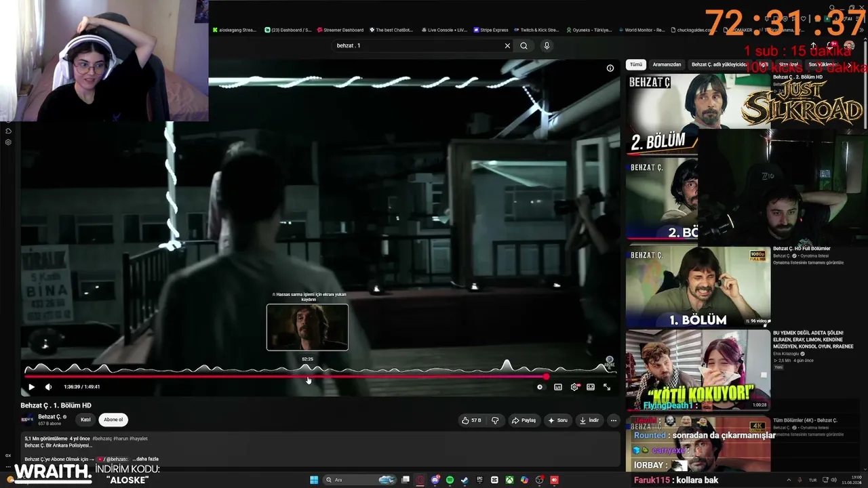Expand description with ...daha fazla

pyautogui.click(x=145, y=459)
